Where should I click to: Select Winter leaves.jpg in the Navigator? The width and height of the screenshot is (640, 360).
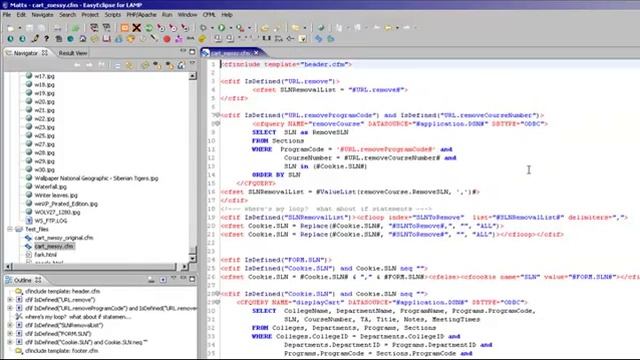(x=56, y=195)
